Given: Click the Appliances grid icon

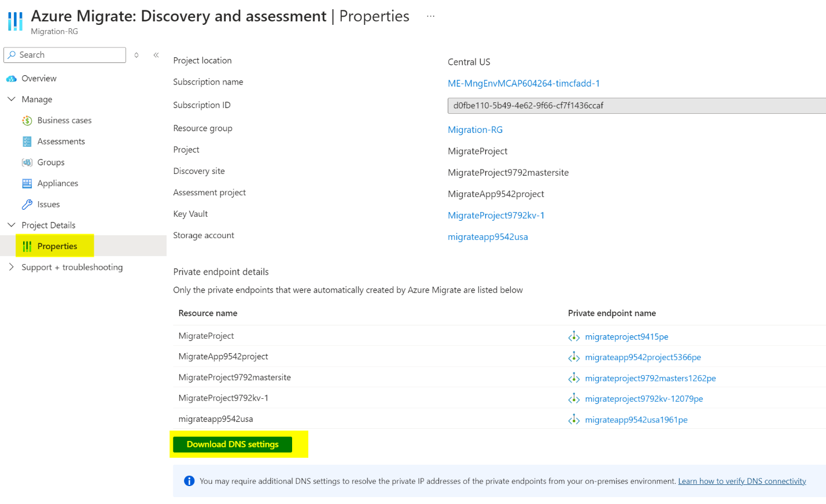Looking at the screenshot, I should click(27, 184).
